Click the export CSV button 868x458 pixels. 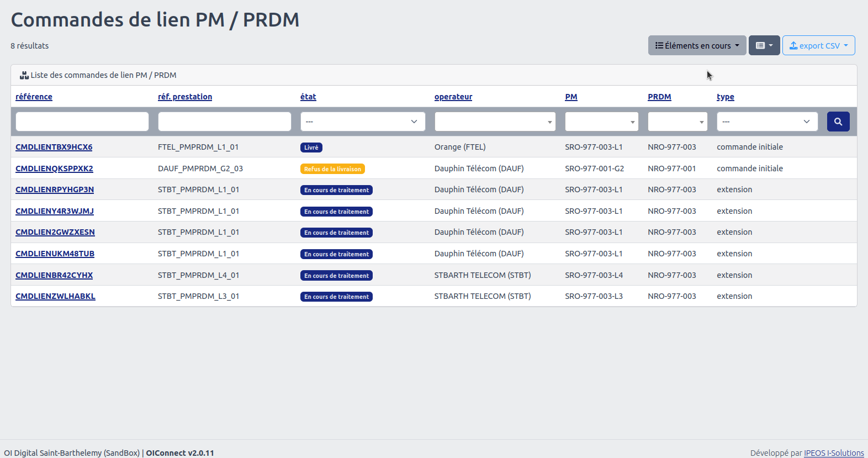(818, 45)
